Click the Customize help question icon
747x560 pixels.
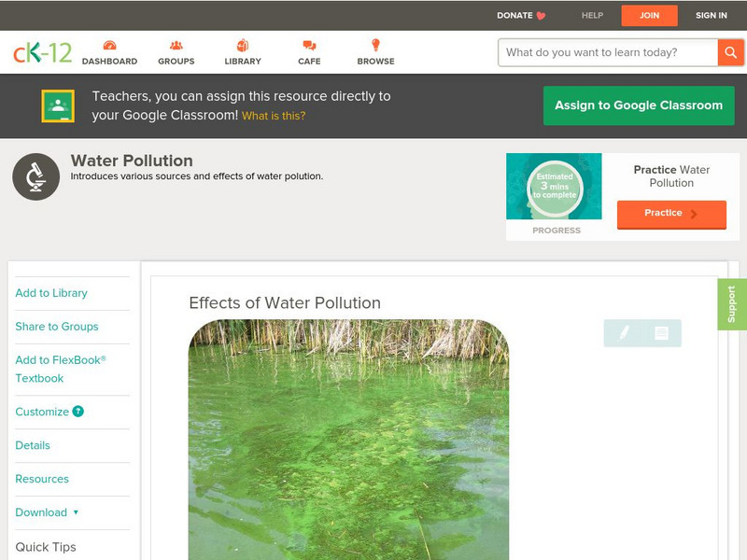(78, 412)
